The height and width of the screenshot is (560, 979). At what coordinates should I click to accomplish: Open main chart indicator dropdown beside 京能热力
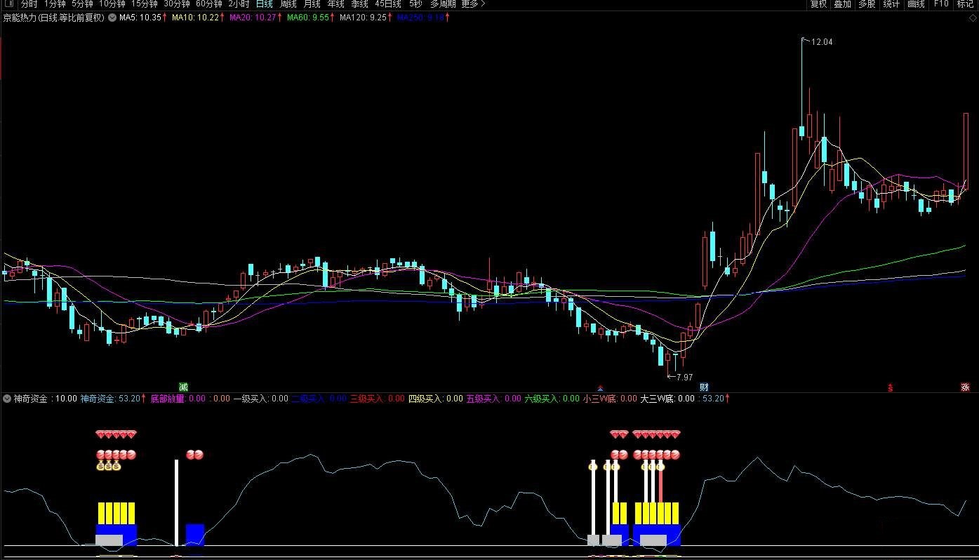112,18
